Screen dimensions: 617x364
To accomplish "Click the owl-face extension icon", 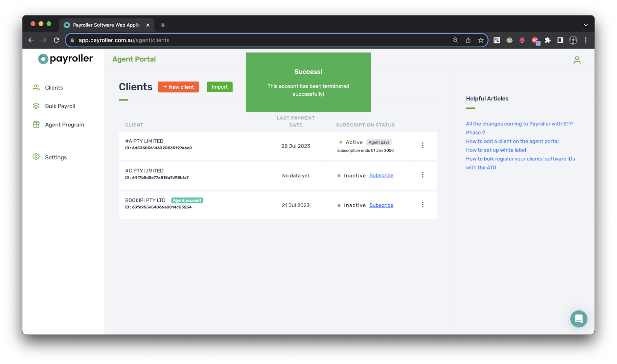I will [x=509, y=40].
